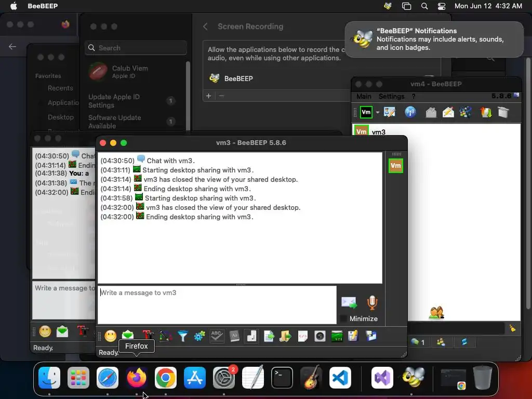Open Firefox from the Dock
The image size is (532, 399).
[x=137, y=378]
